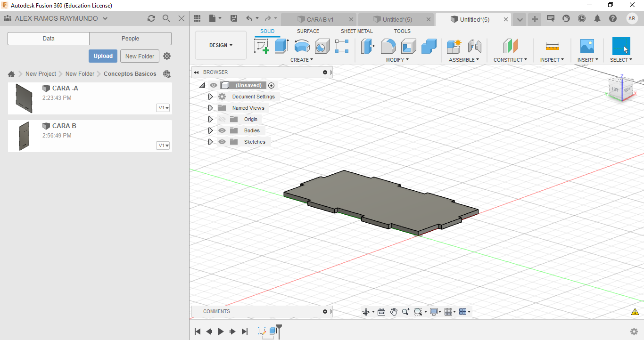This screenshot has width=644, height=340.
Task: Click the Look At icon
Action: pyautogui.click(x=381, y=312)
